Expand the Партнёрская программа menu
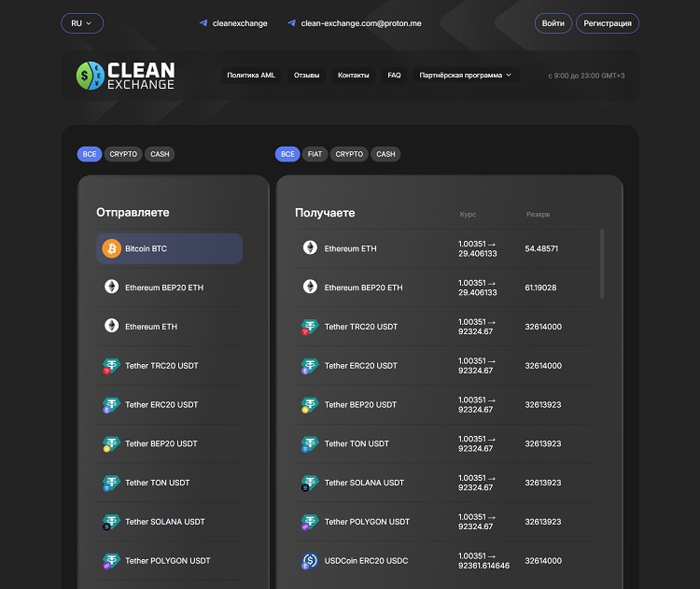Image resolution: width=700 pixels, height=589 pixels. click(x=465, y=75)
